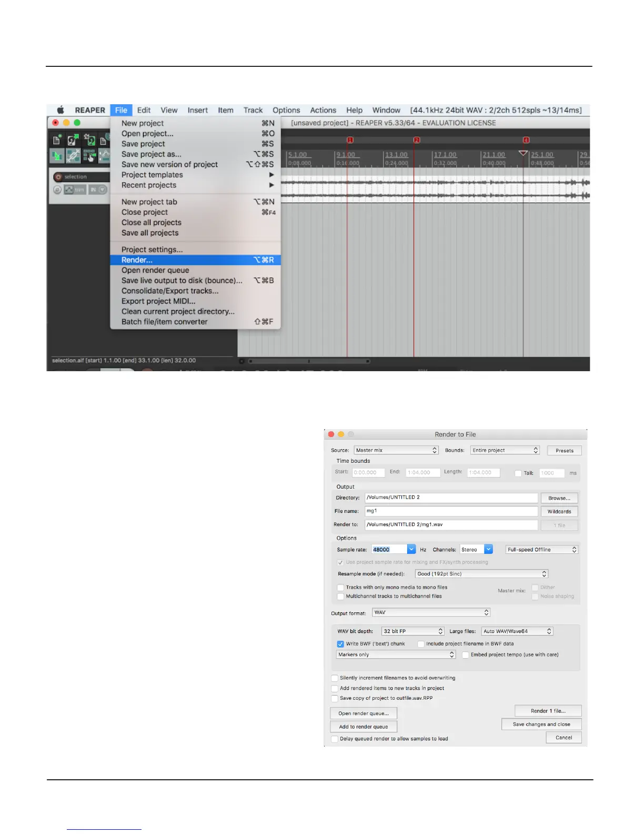This screenshot has height=834, width=644.
Task: Click the Sample rate 48000 field
Action: [389, 549]
